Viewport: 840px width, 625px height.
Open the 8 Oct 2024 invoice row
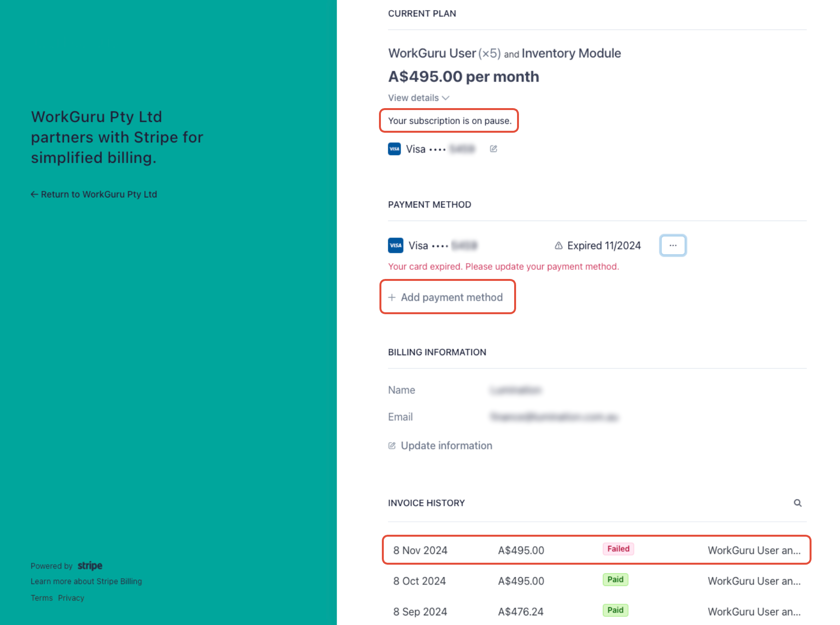pyautogui.click(x=597, y=581)
